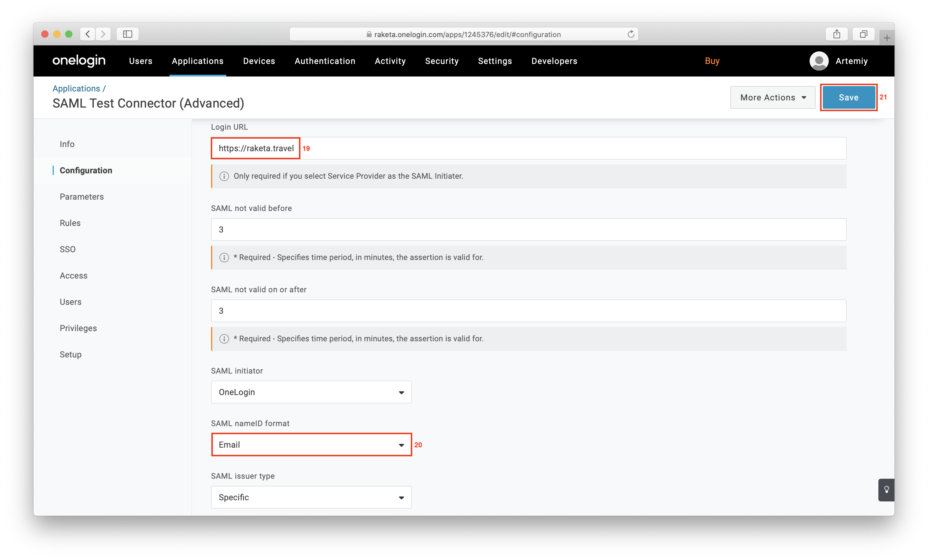Click the OneLogin logo
The image size is (928, 560).
point(79,61)
